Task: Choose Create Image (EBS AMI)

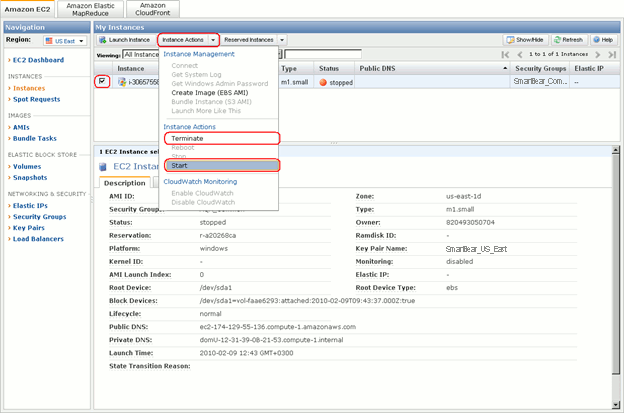Action: coord(210,92)
